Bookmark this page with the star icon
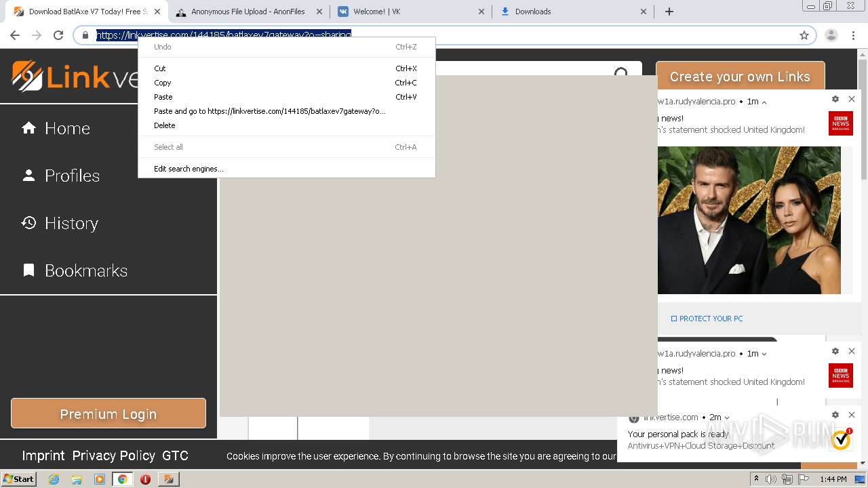This screenshot has width=868, height=488. [804, 35]
